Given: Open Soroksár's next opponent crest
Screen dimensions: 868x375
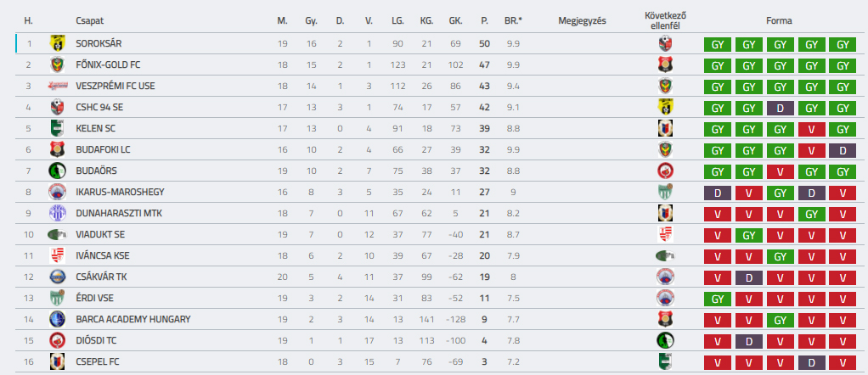Looking at the screenshot, I should [x=665, y=43].
